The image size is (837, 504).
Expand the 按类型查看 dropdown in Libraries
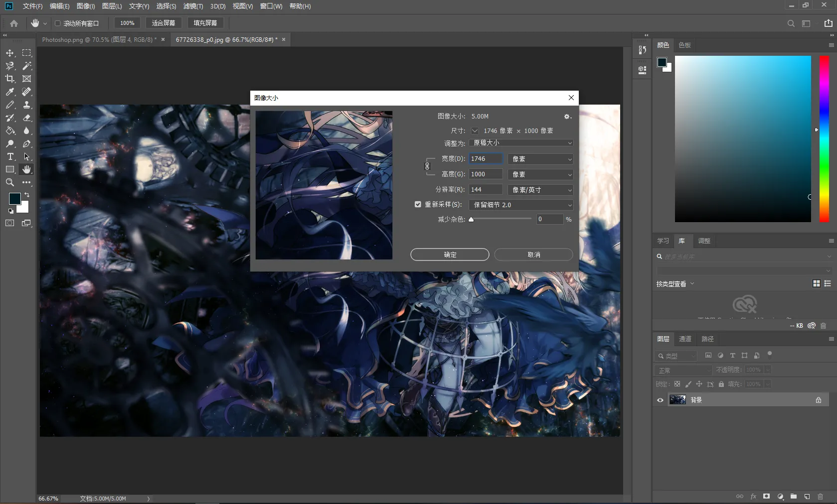(675, 284)
